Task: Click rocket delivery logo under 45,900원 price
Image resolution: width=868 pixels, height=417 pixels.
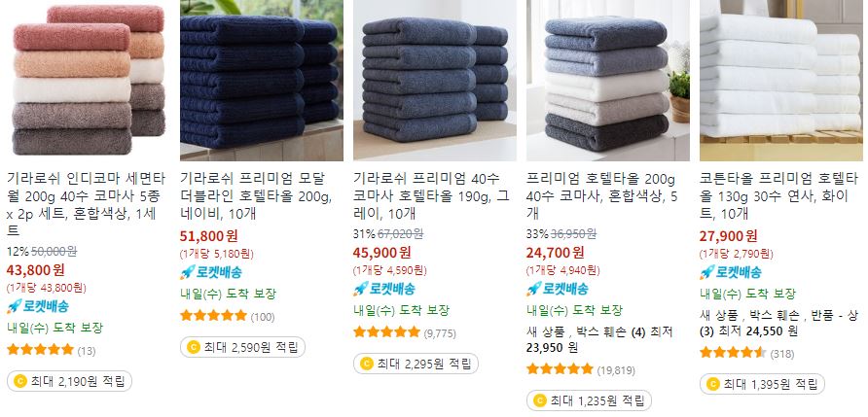Action: tap(384, 289)
